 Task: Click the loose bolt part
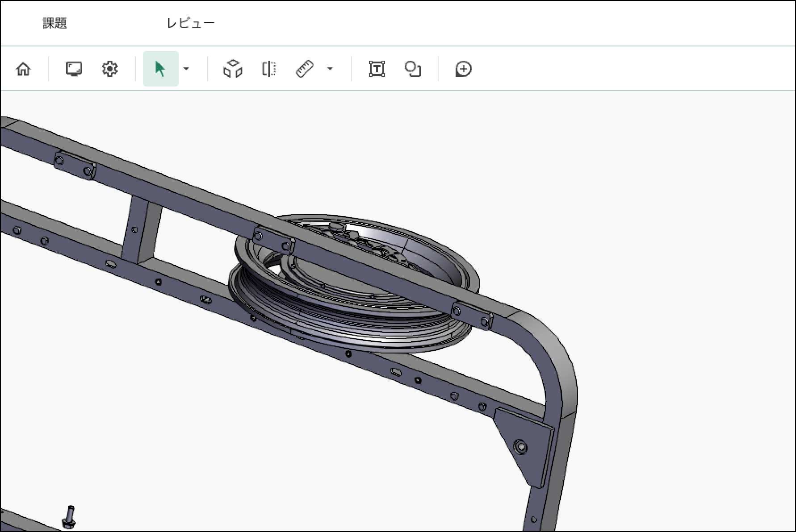click(x=69, y=517)
